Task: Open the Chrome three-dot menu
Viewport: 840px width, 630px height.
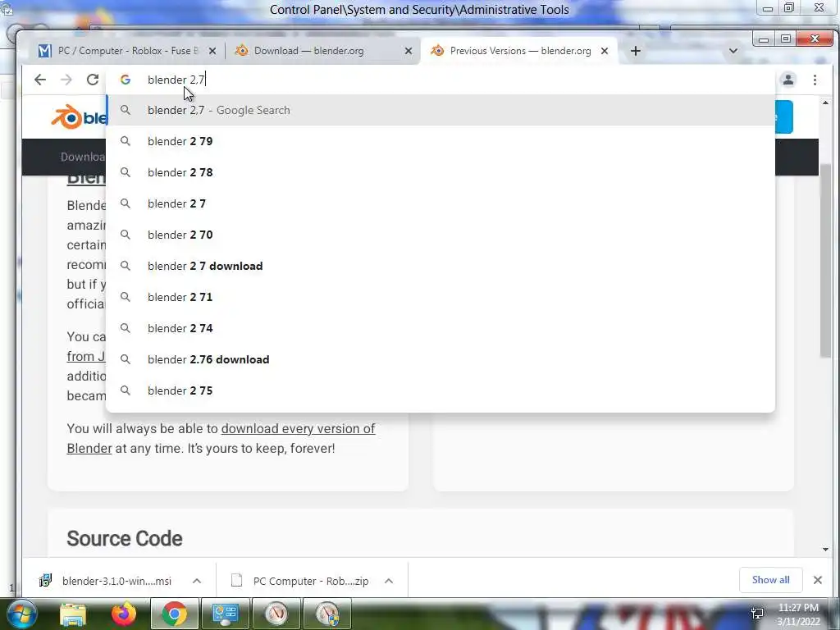Action: [x=815, y=80]
